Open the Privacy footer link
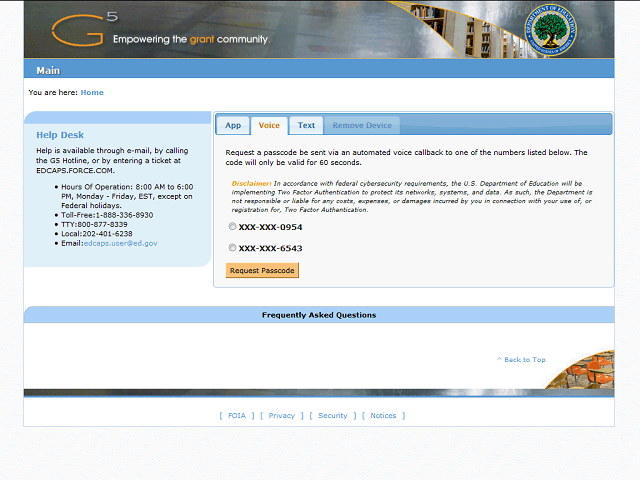 coord(282,416)
